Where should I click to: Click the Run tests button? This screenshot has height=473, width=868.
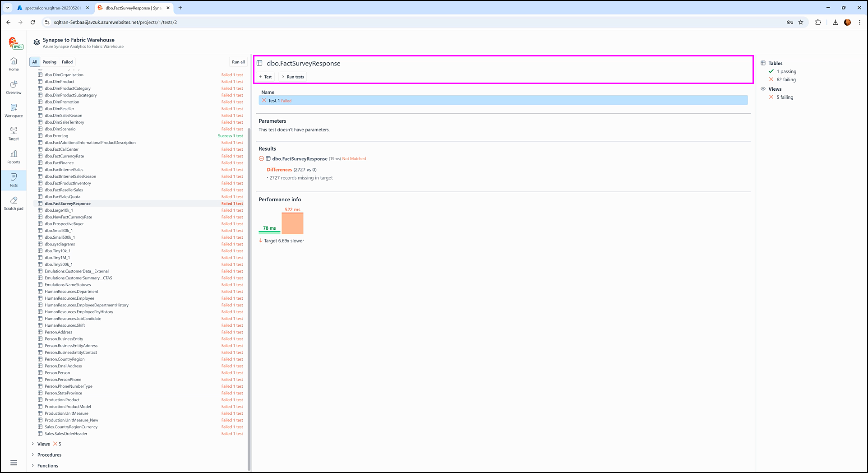293,77
